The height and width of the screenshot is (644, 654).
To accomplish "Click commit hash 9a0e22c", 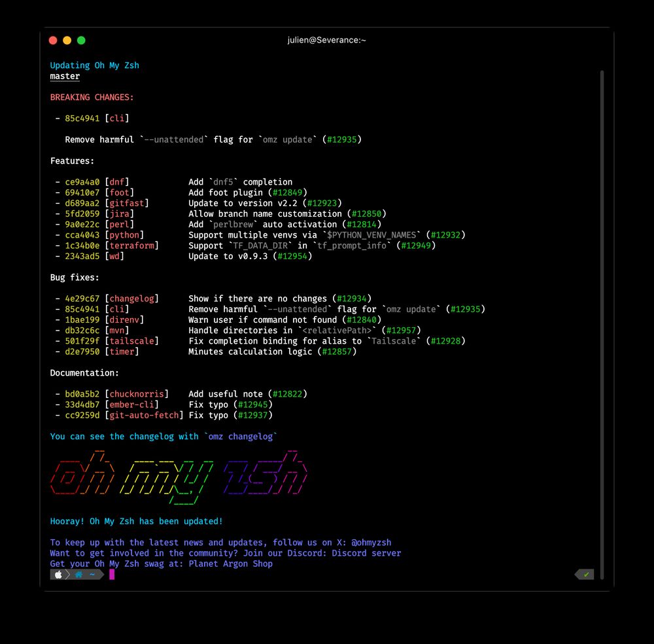I will click(82, 224).
